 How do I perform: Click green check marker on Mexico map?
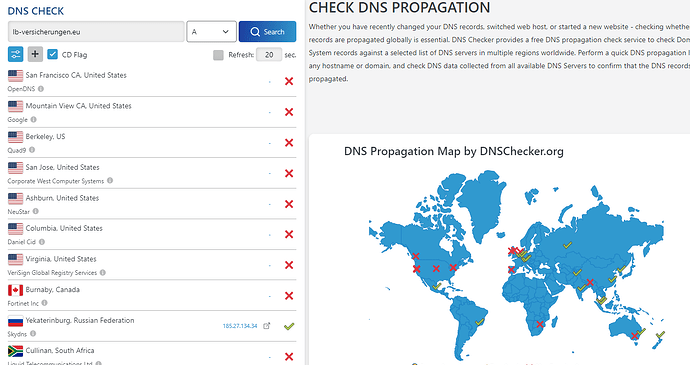pos(437,287)
